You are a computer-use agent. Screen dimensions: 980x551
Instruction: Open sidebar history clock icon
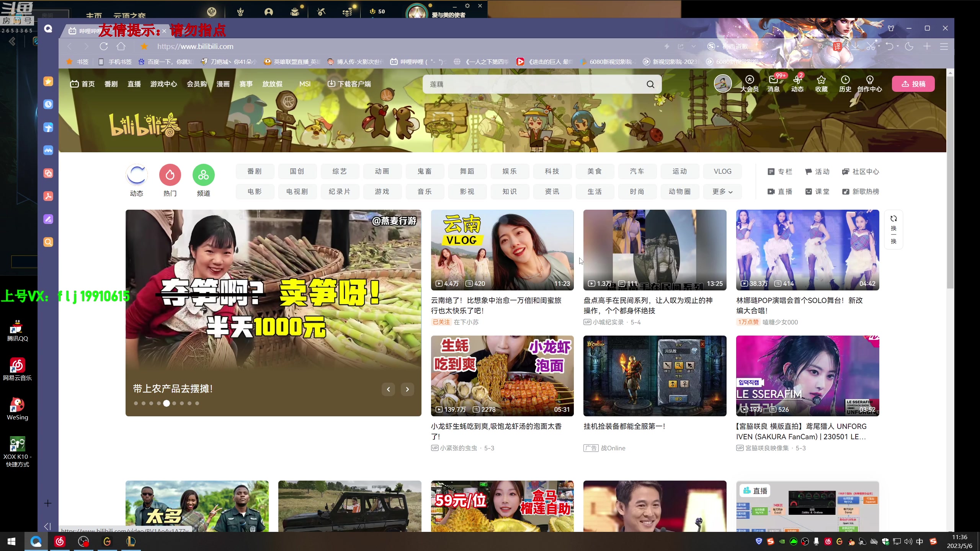click(x=48, y=104)
